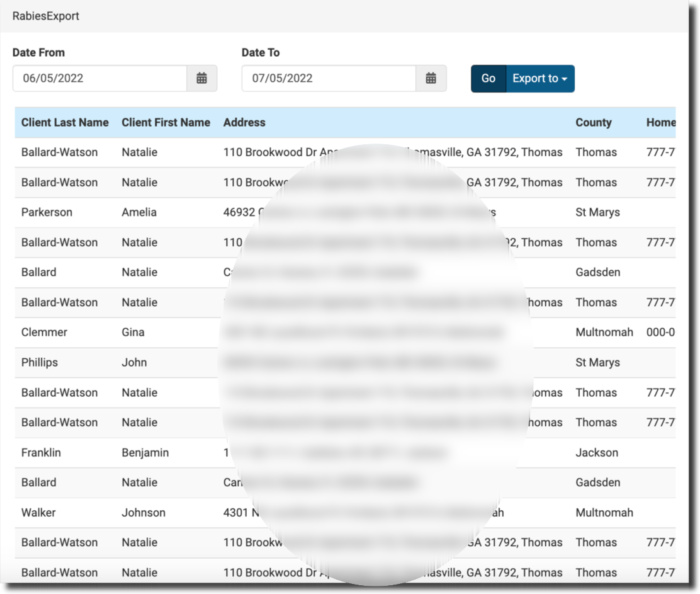Click the Address column header
The height and width of the screenshot is (594, 700).
pos(244,122)
